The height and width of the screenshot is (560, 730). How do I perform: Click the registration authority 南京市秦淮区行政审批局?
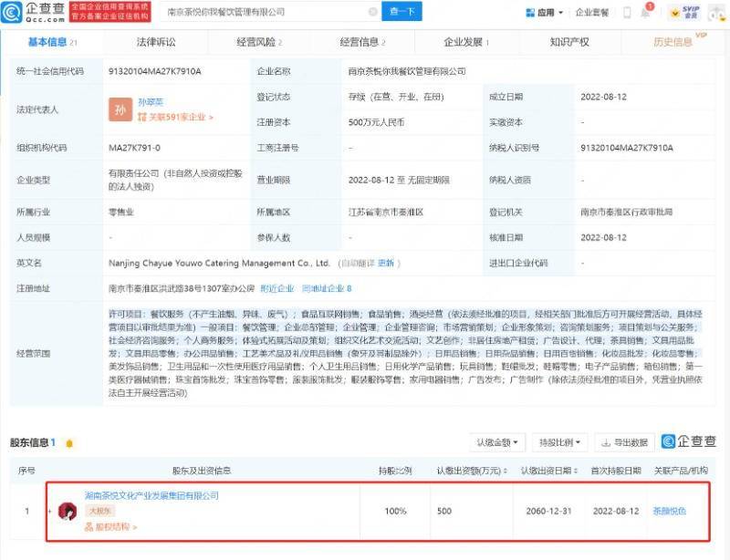tap(626, 213)
